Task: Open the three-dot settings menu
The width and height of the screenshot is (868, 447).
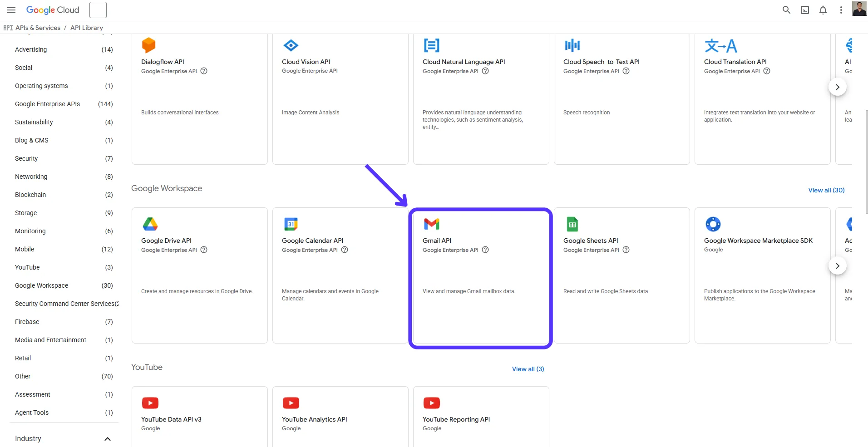Action: click(x=841, y=10)
